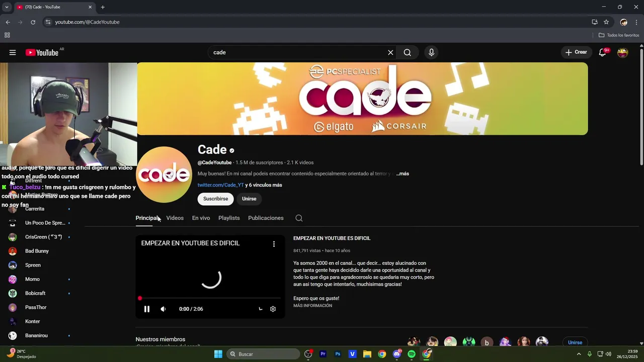Open Photoshop from the taskbar
This screenshot has height=362, width=644.
coord(338,354)
